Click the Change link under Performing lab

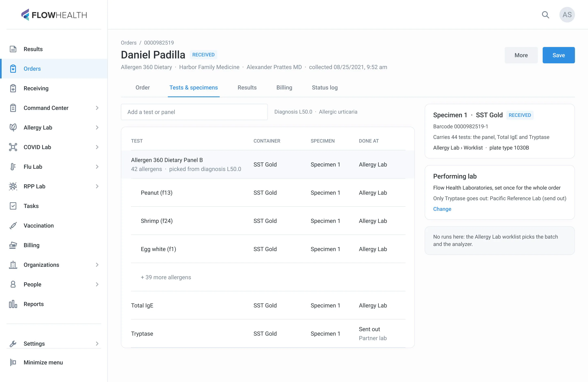442,209
